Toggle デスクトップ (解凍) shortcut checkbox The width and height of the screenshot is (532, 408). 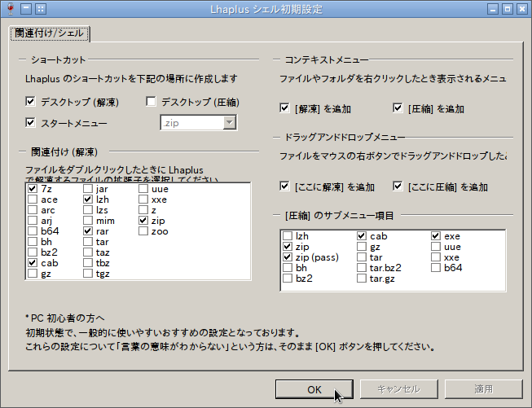point(30,102)
